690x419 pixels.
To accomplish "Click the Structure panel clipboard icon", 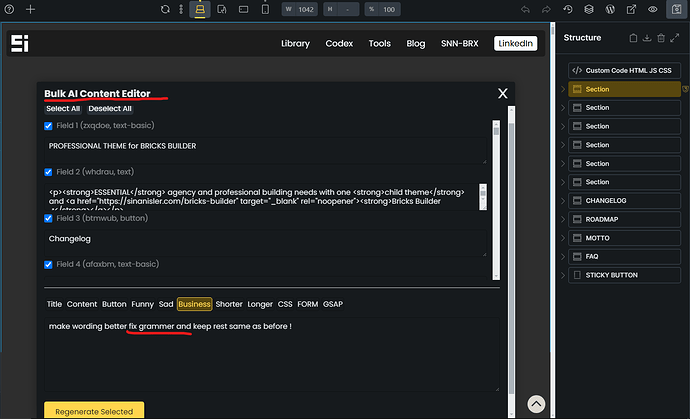I will [633, 38].
